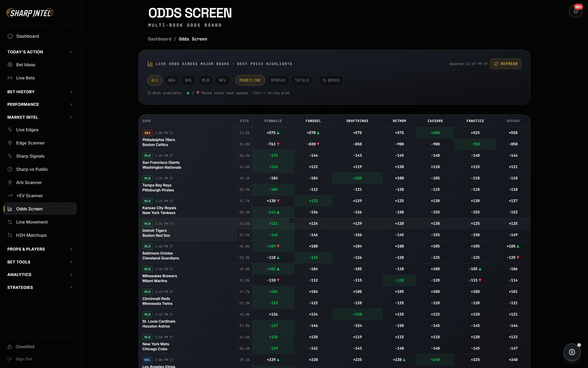Image resolution: width=588 pixels, height=368 pixels.
Task: Filter odds by NHL
Action: tap(188, 80)
